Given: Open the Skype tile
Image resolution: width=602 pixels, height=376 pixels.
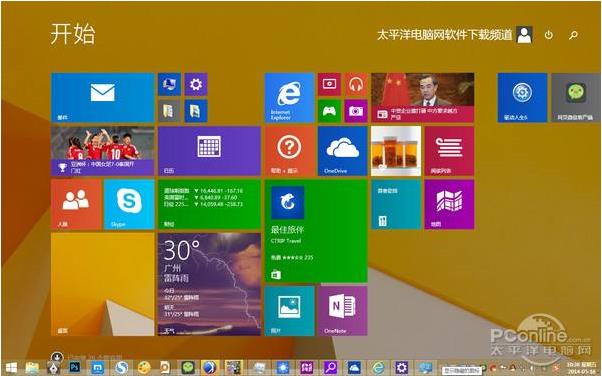Looking at the screenshot, I should click(x=129, y=204).
